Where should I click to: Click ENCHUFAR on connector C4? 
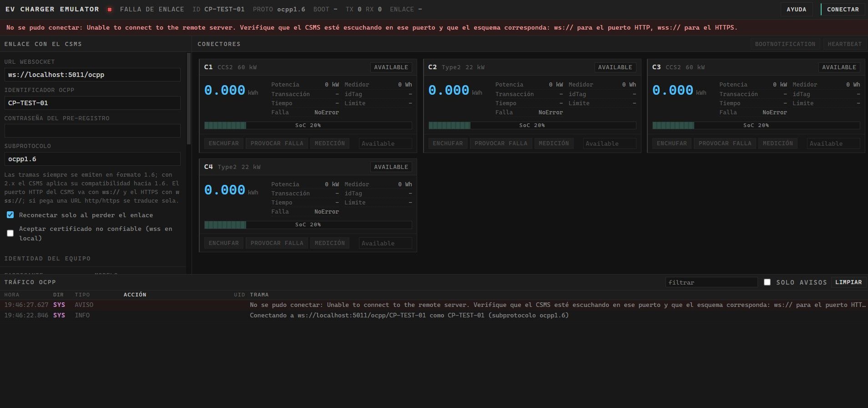(223, 243)
